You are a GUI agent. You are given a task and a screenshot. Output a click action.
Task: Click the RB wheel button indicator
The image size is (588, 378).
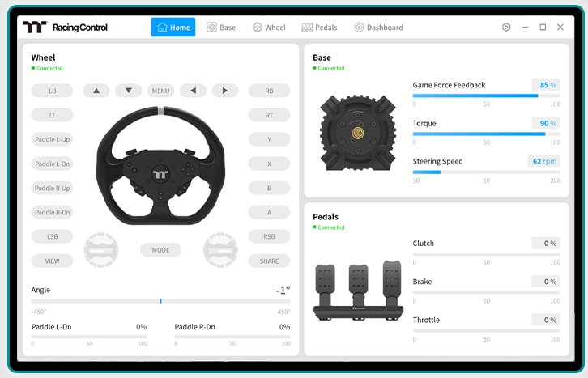point(269,91)
